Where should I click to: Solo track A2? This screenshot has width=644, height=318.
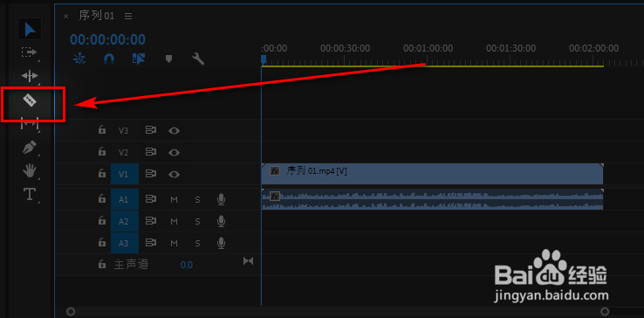pos(197,221)
